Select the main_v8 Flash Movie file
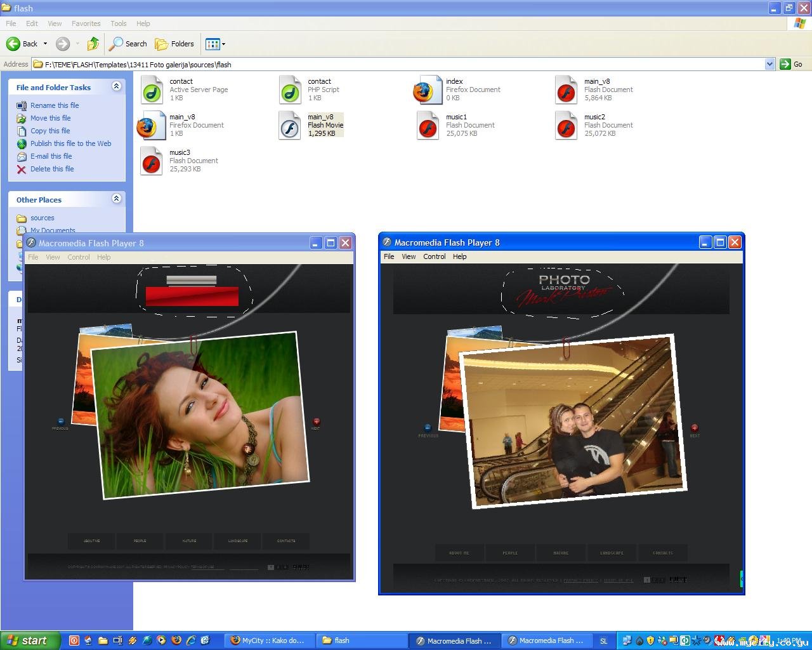 coord(291,125)
